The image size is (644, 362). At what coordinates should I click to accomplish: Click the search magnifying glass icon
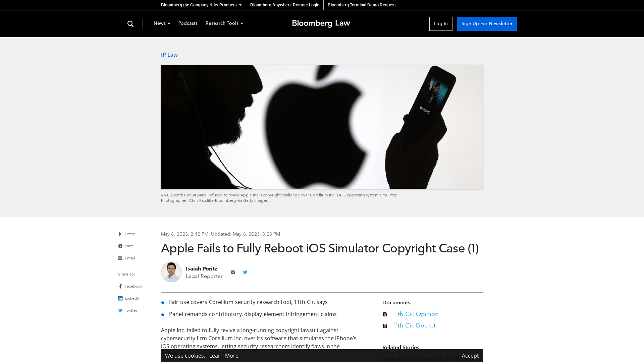click(130, 23)
